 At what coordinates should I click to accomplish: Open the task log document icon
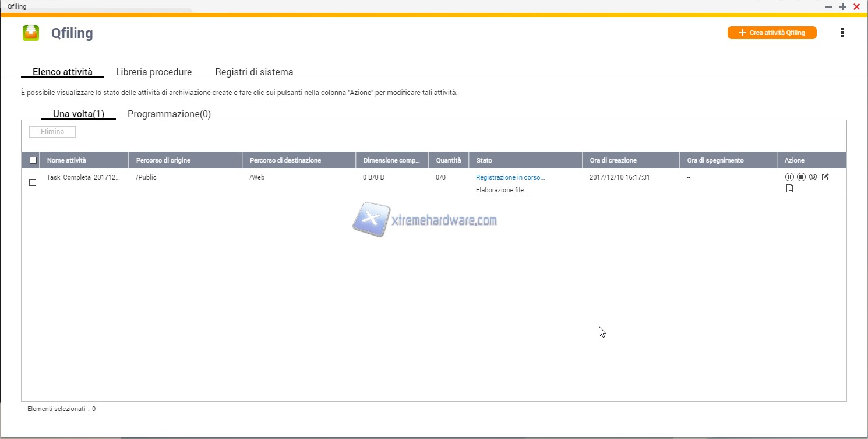tap(789, 188)
